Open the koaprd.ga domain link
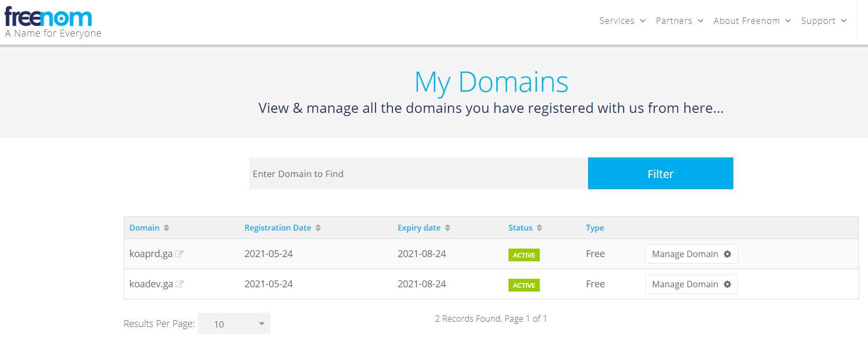This screenshot has height=344, width=868. pyautogui.click(x=151, y=254)
